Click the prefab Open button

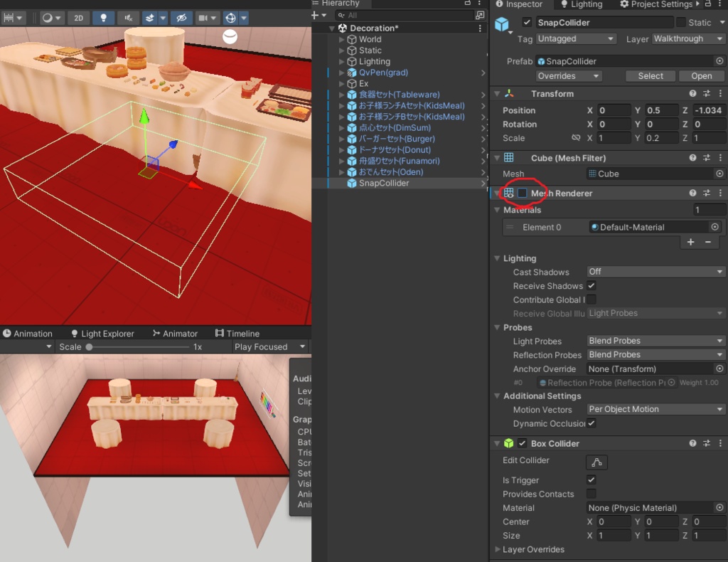[701, 76]
